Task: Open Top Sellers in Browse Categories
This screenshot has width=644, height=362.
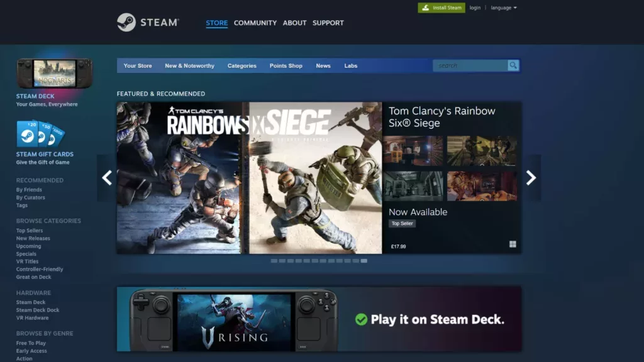Action: 30,231
